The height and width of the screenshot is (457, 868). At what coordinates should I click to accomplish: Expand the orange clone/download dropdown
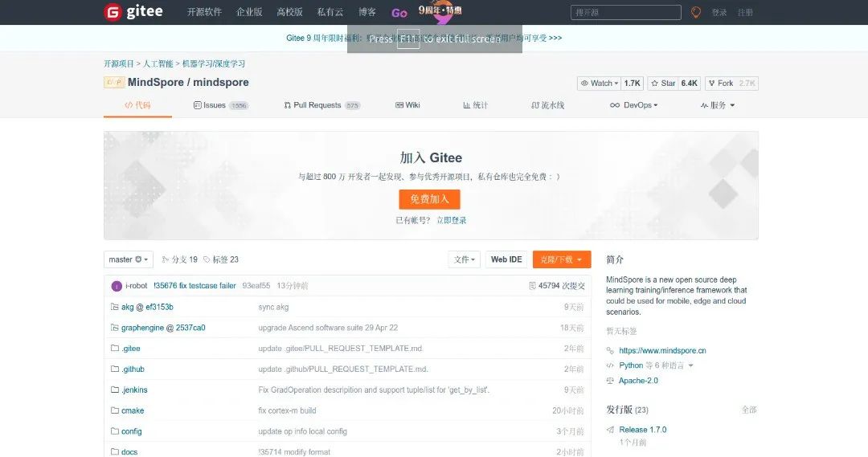point(561,259)
